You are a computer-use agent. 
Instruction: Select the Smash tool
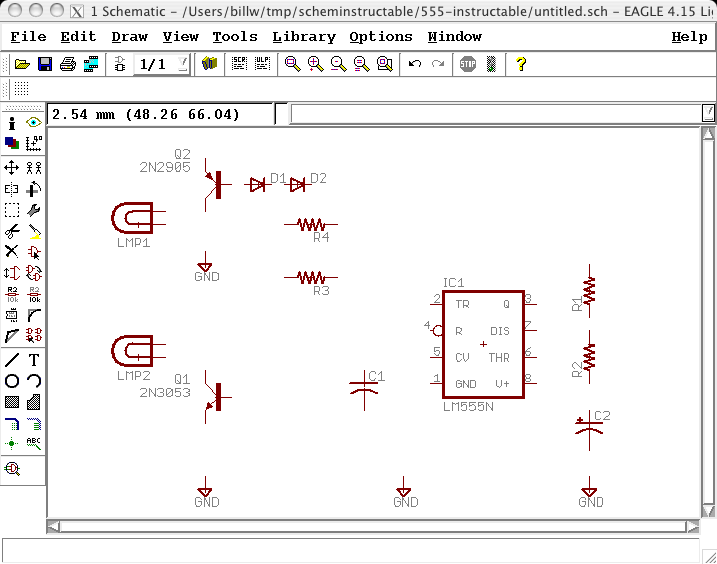pyautogui.click(x=12, y=315)
